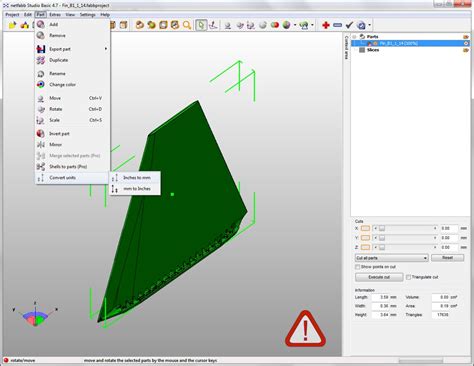Click the Shells to parts icon

coord(41,166)
